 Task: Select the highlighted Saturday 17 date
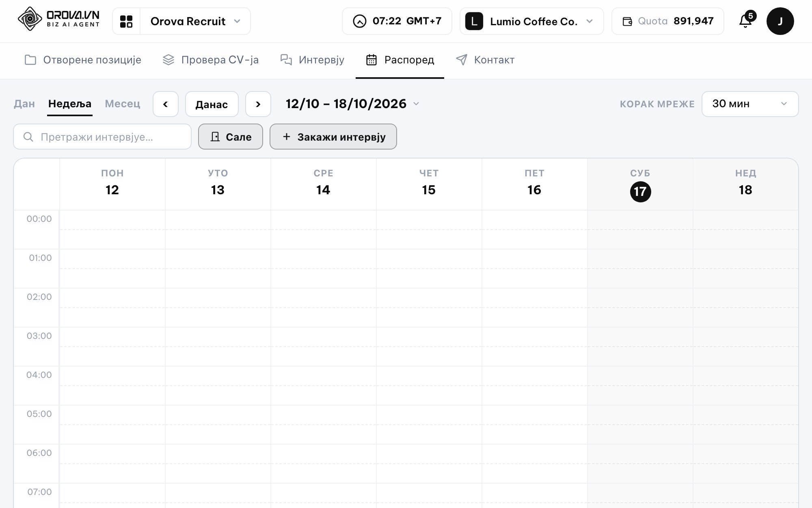(x=640, y=191)
